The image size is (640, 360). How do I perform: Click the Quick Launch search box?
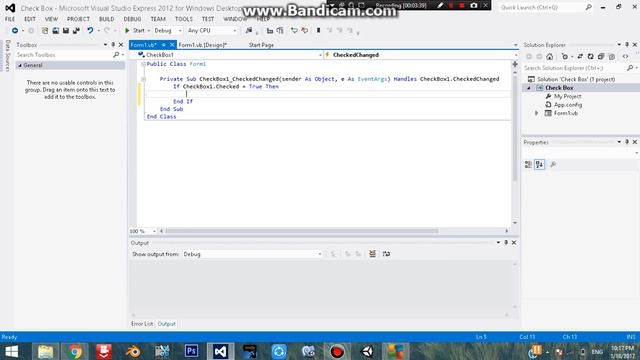pos(546,7)
